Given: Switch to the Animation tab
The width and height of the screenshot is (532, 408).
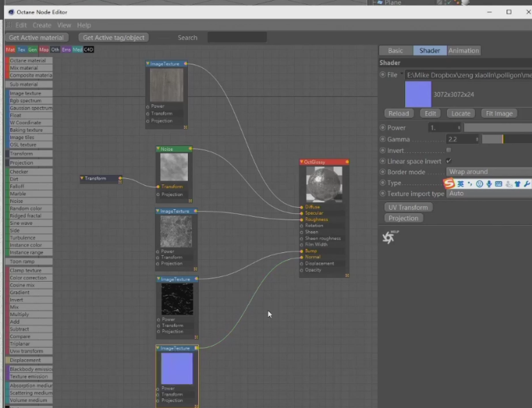Looking at the screenshot, I should pyautogui.click(x=463, y=51).
